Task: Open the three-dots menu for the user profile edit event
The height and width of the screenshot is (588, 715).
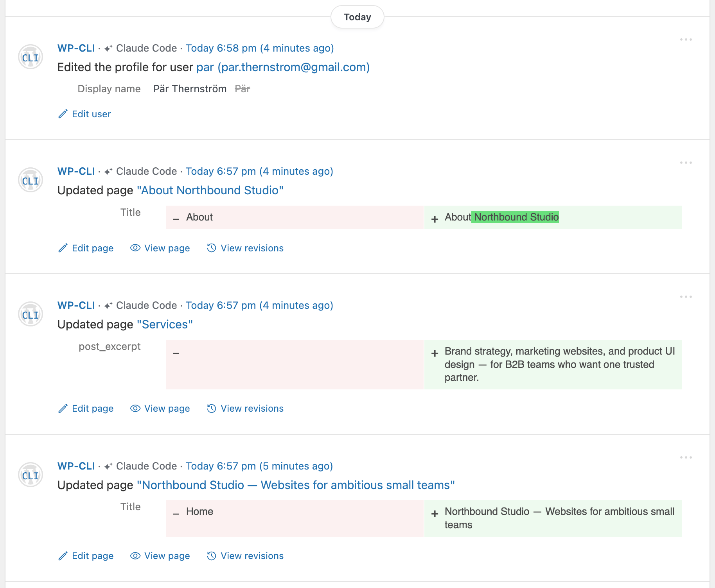Action: click(686, 39)
